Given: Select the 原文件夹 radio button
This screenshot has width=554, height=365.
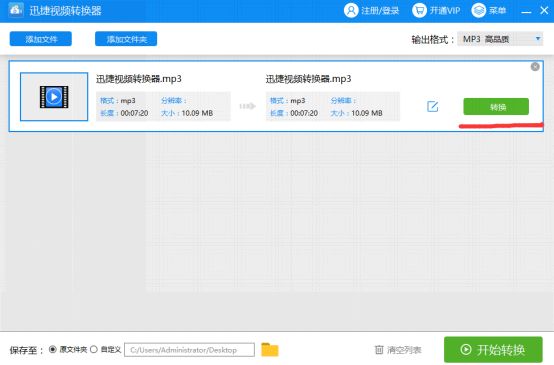Looking at the screenshot, I should coord(53,349).
